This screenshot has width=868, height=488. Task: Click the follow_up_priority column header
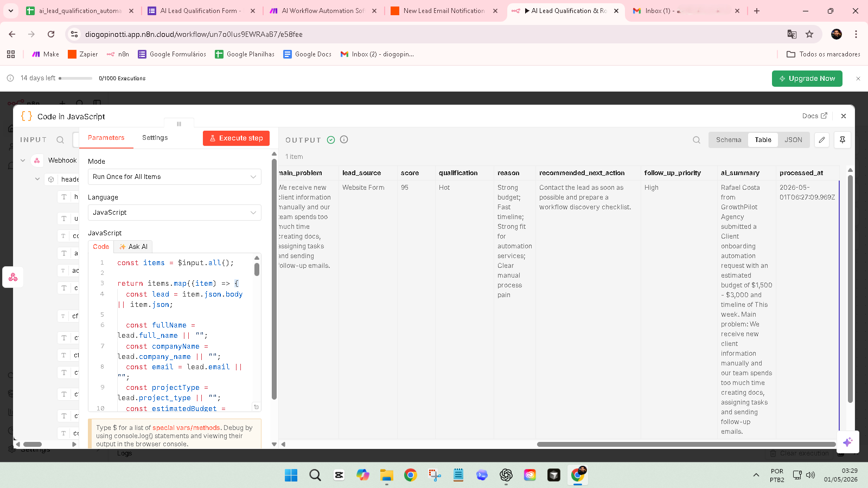pyautogui.click(x=672, y=173)
